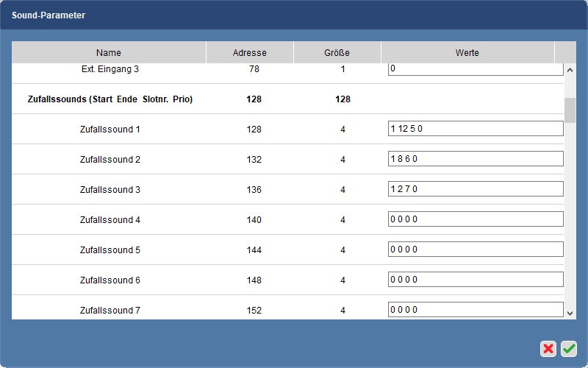The width and height of the screenshot is (588, 368).
Task: Click size 4 of Zufallssound 1
Action: [343, 130]
